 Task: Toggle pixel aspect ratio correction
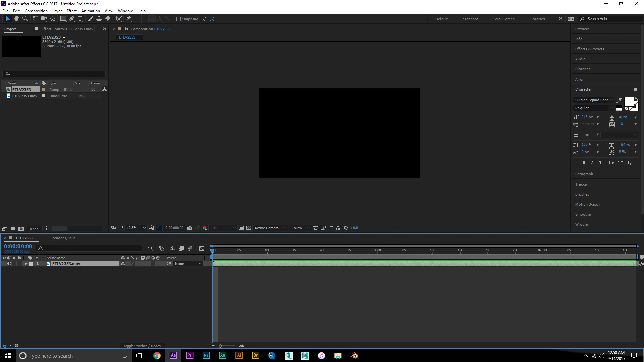tap(316, 228)
